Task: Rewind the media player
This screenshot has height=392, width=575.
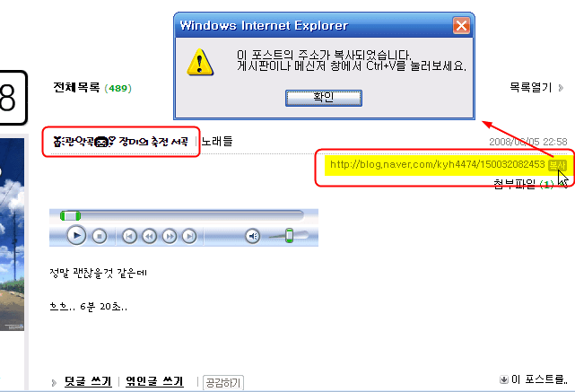Action: click(x=149, y=237)
